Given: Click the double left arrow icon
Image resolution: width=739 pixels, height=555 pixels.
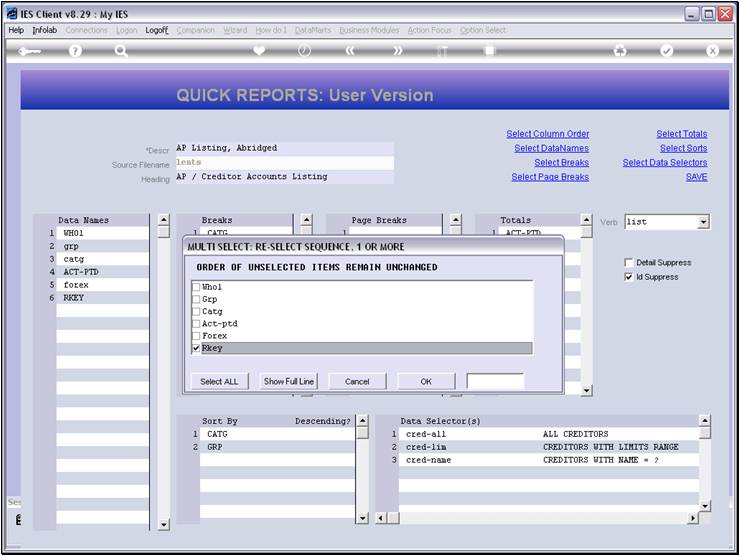Looking at the screenshot, I should coord(350,50).
